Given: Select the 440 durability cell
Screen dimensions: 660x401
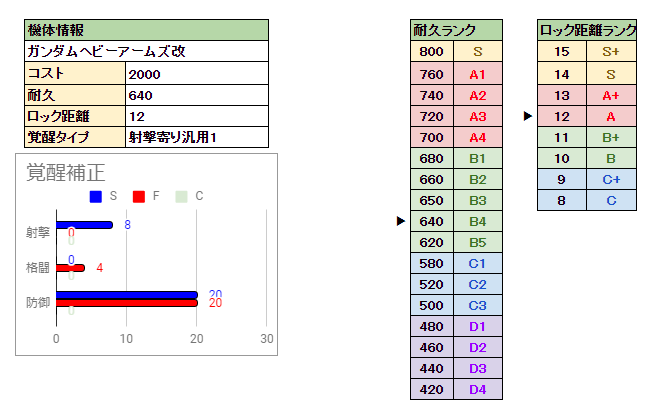Looking at the screenshot, I should click(432, 369).
